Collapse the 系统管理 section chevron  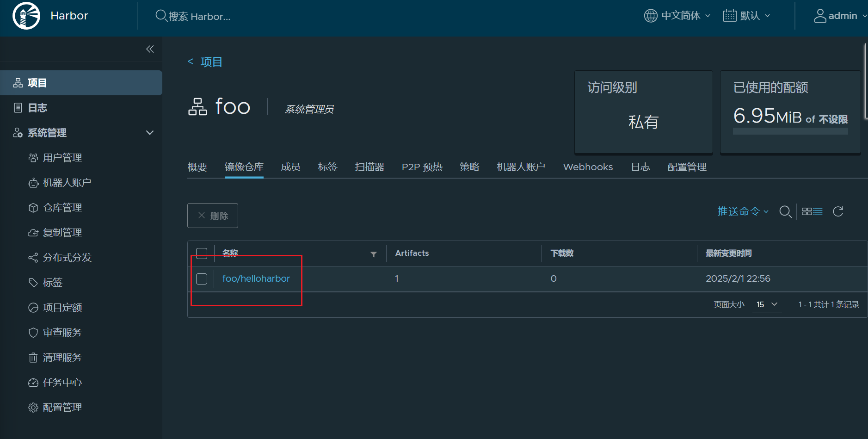tap(150, 133)
